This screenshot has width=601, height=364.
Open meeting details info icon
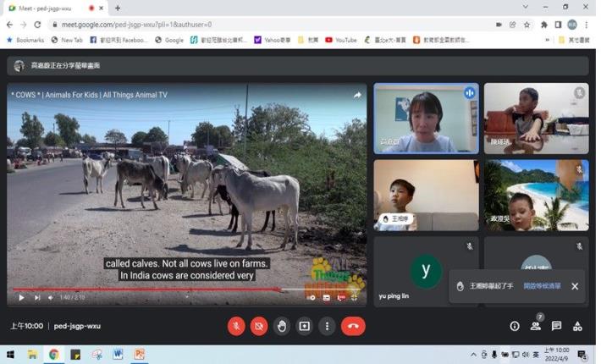[x=515, y=326]
